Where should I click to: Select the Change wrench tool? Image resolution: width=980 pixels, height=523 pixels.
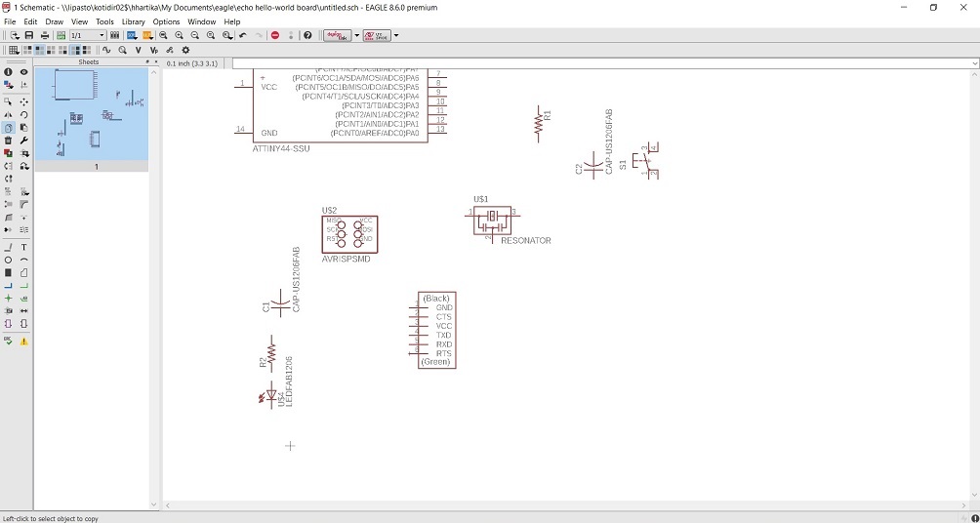coord(23,141)
